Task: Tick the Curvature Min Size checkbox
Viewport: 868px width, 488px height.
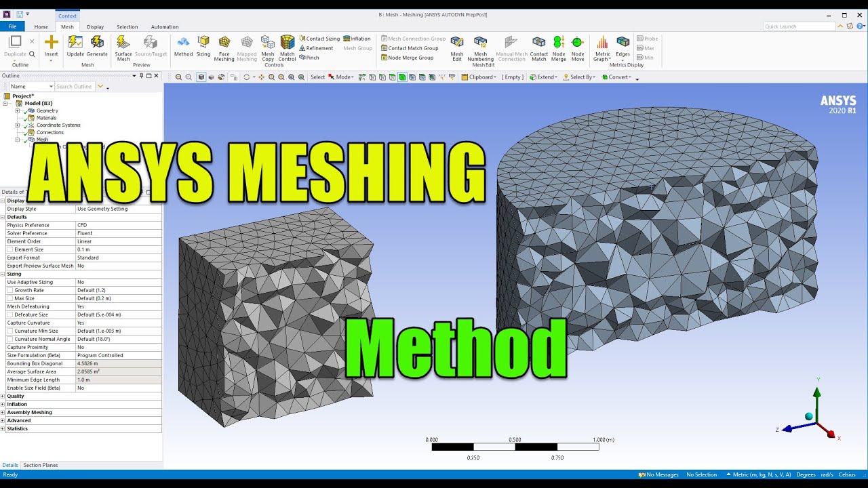Action: click(x=9, y=331)
